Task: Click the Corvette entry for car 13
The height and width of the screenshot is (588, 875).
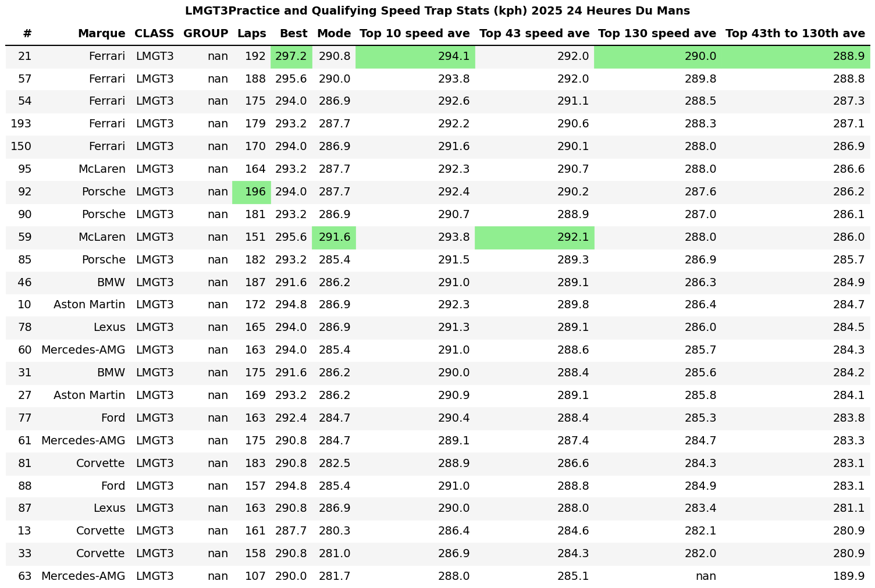Action: coord(100,530)
